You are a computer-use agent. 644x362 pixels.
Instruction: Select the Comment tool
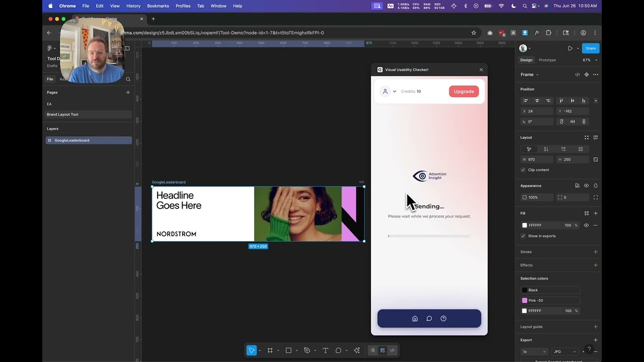pos(339,350)
